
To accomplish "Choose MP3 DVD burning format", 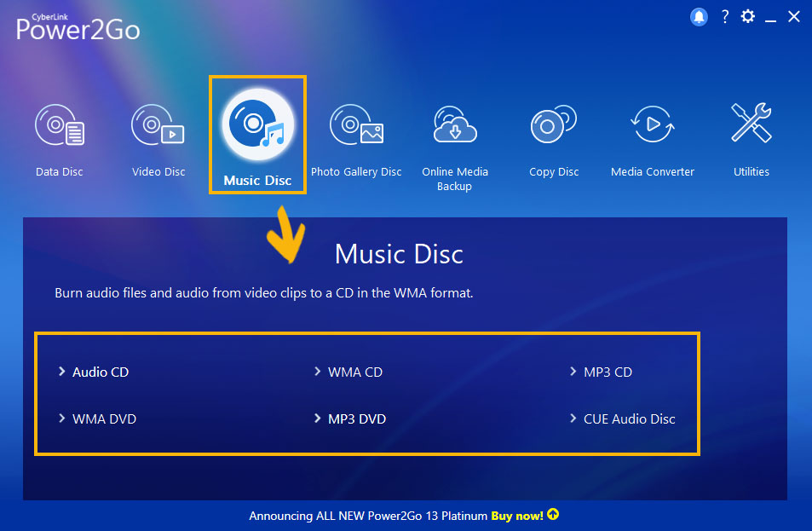I will pyautogui.click(x=356, y=418).
